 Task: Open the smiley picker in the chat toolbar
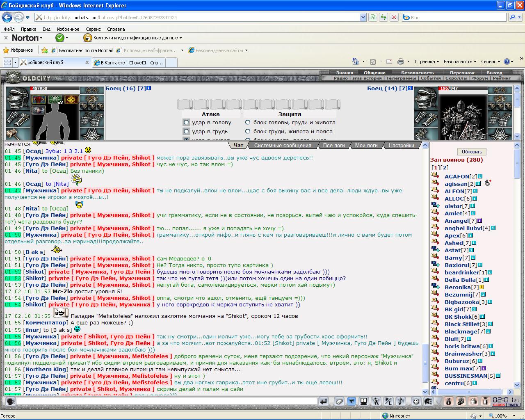pos(416,401)
